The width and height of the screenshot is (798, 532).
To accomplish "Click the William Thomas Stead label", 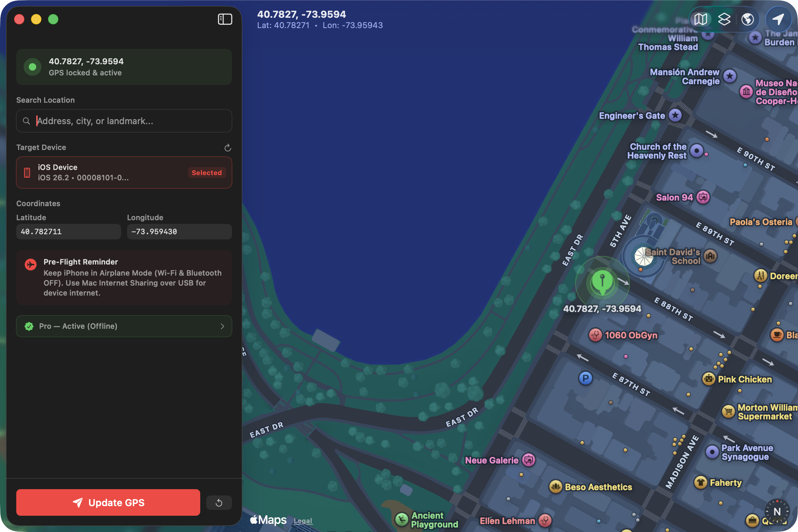I will pos(668,42).
